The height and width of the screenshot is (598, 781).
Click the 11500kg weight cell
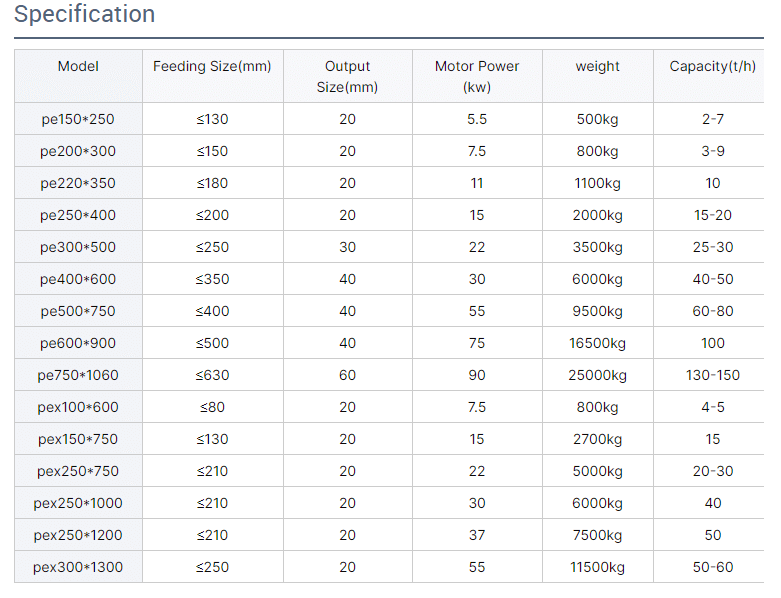(597, 567)
